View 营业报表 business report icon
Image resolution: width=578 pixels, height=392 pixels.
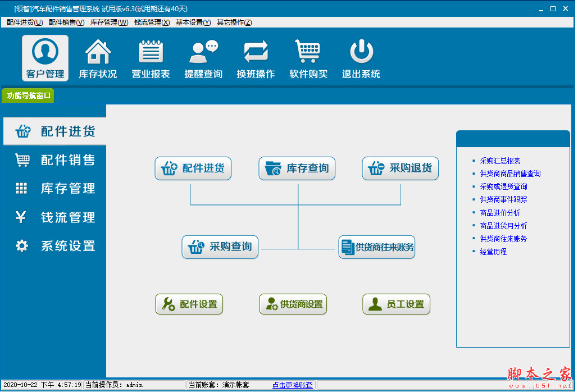pos(150,56)
